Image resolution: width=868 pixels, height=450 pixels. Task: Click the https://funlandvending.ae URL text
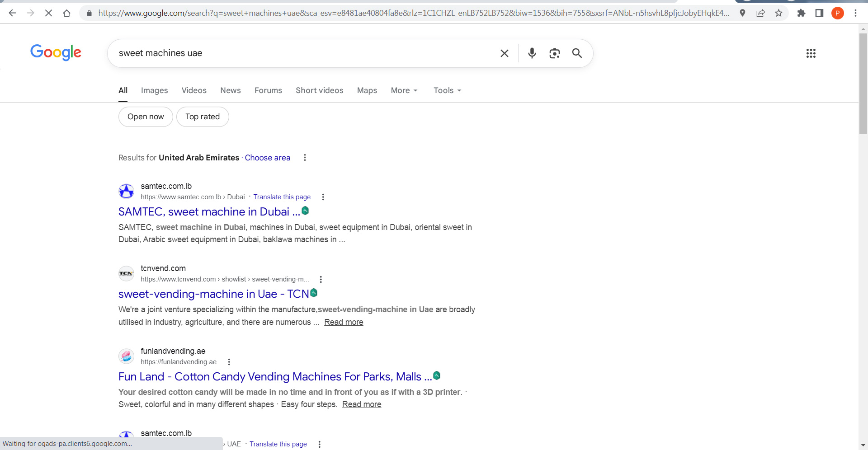coord(179,362)
